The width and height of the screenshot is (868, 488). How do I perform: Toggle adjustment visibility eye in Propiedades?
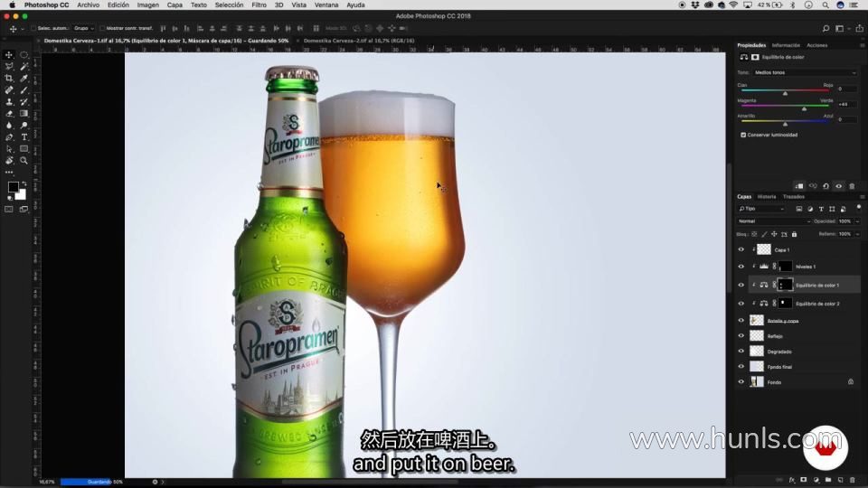pyautogui.click(x=839, y=186)
